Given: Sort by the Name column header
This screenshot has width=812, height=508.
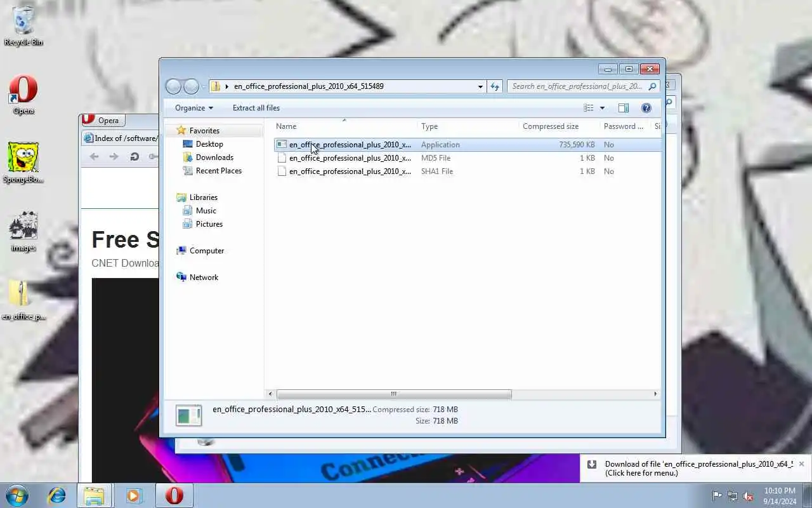Looking at the screenshot, I should coord(345,126).
